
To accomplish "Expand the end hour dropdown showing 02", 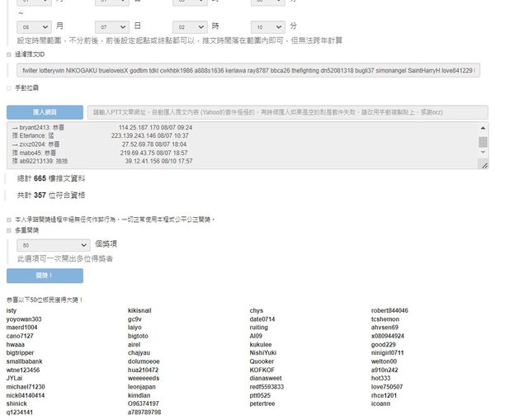I will point(190,26).
